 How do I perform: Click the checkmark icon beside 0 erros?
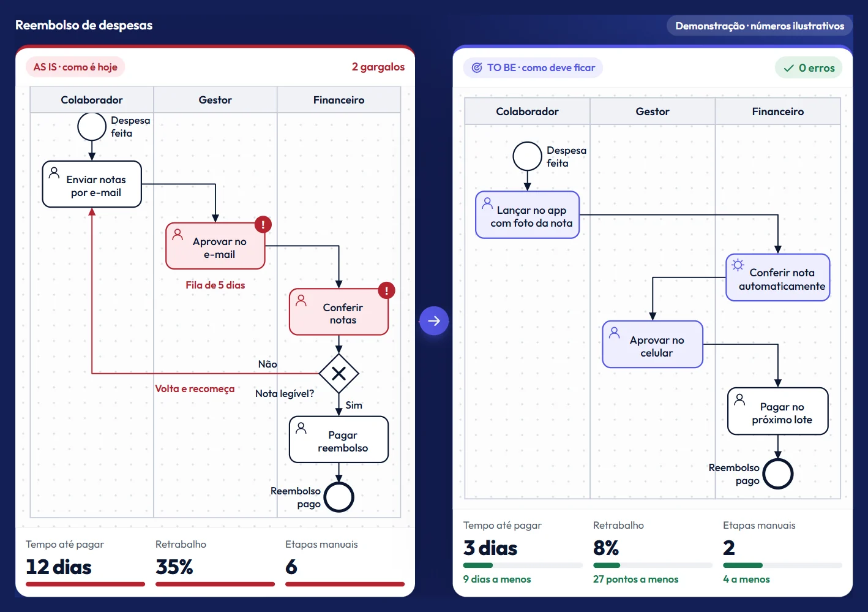[x=788, y=69]
